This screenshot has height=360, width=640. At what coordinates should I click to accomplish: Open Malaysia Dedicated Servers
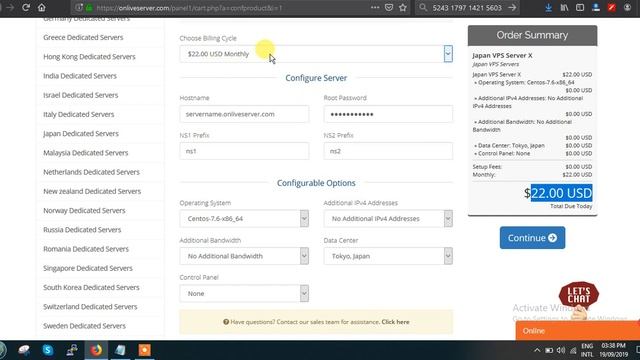pyautogui.click(x=86, y=153)
